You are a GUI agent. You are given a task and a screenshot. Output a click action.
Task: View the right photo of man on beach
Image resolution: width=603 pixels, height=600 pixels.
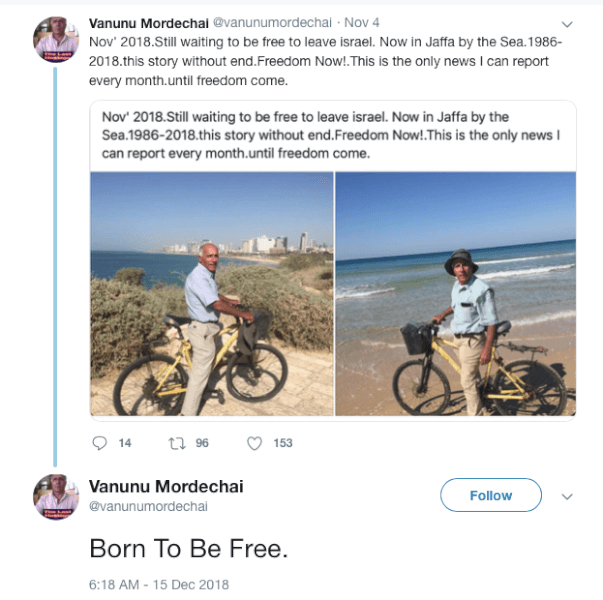[455, 293]
